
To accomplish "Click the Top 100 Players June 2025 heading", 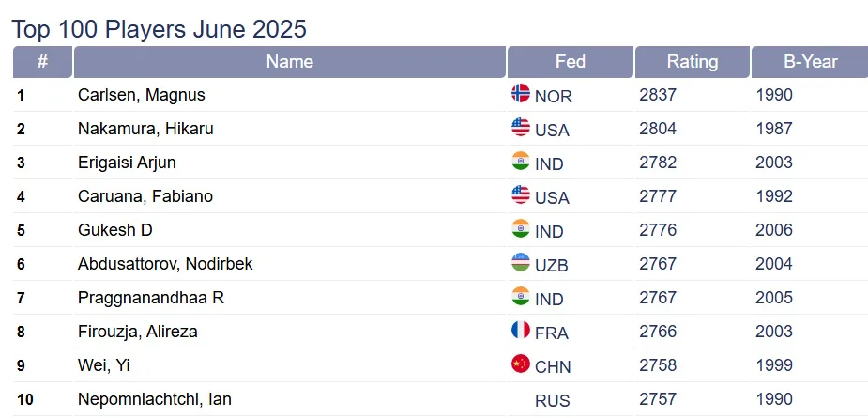I will coord(160,29).
